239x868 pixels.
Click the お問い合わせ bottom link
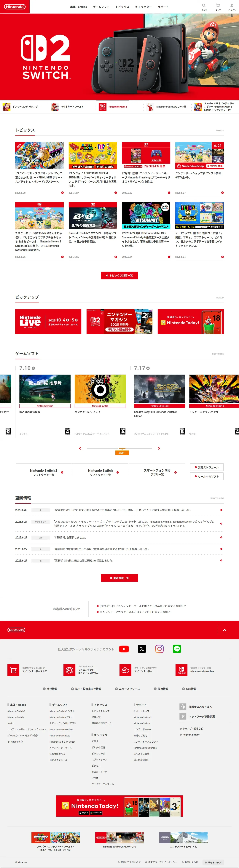click(190, 862)
